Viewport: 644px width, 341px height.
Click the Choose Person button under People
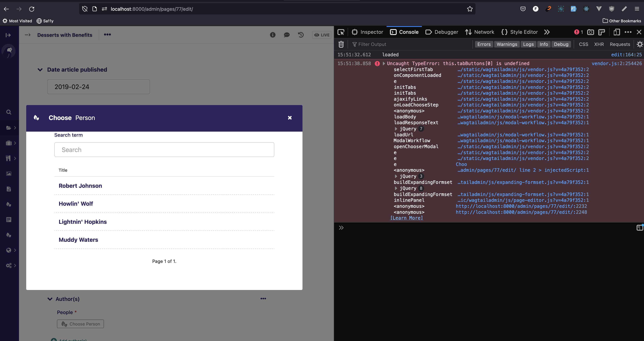point(80,324)
